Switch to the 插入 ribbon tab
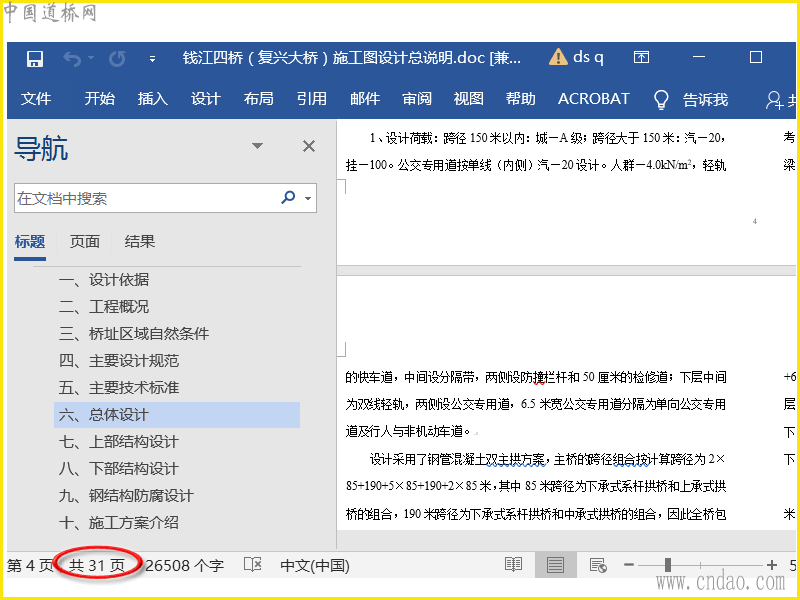Screen dimensions: 800x600 coord(153,98)
